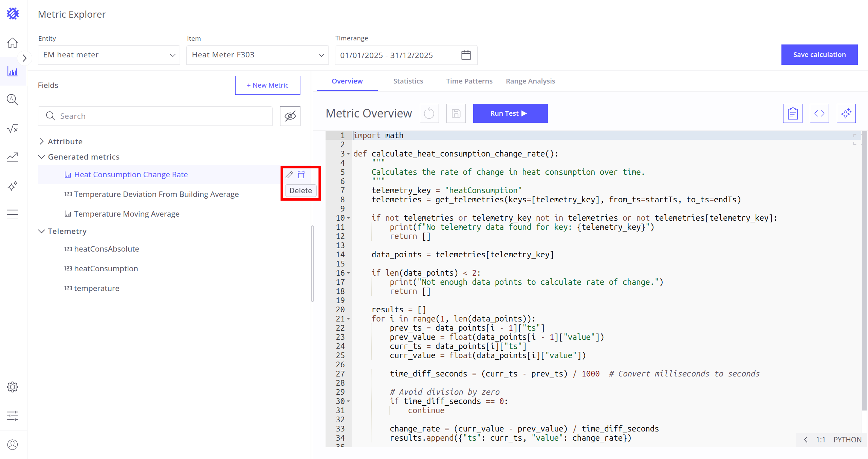Screen dimensions: 868x459
Task: Open the Entity dropdown EM heat meter
Action: [109, 55]
